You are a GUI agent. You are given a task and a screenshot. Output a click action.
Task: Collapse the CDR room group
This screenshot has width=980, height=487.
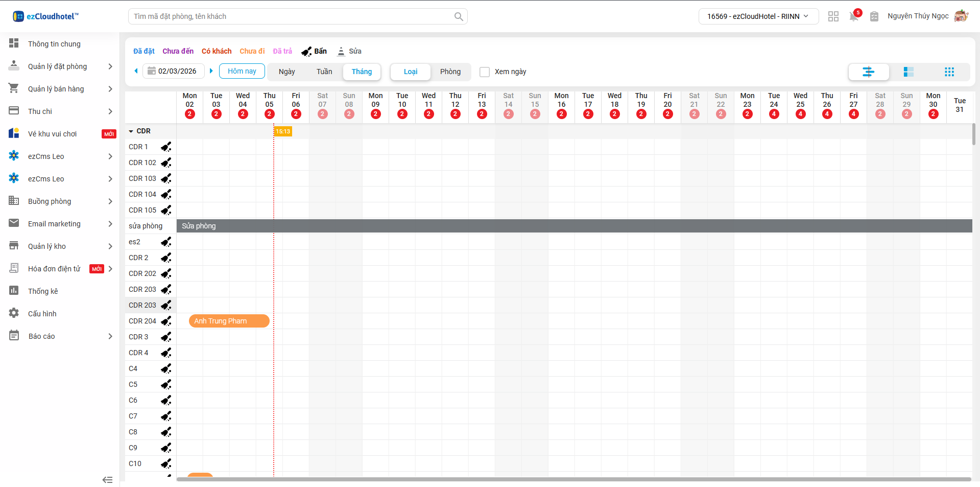coord(131,131)
